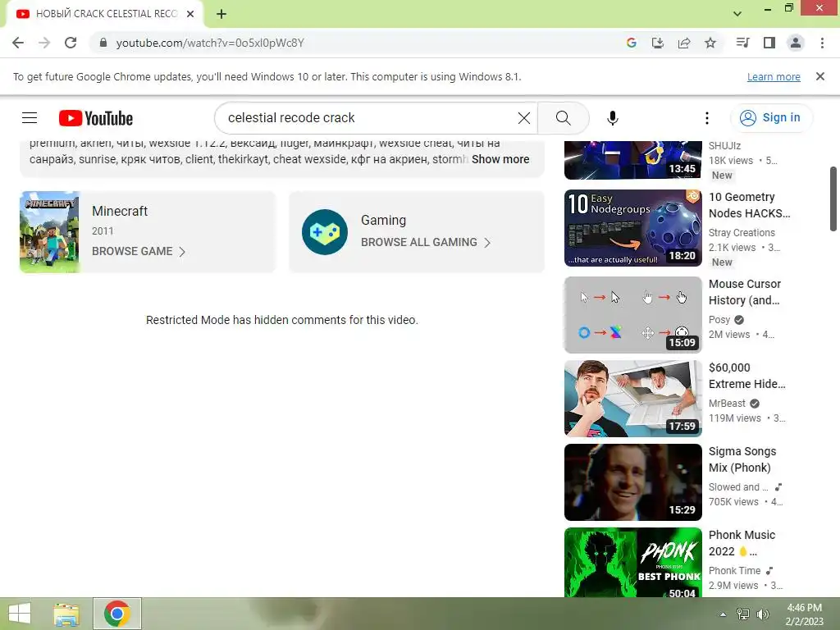Toggle the Chrome side panel
The image size is (840, 630).
(x=769, y=43)
